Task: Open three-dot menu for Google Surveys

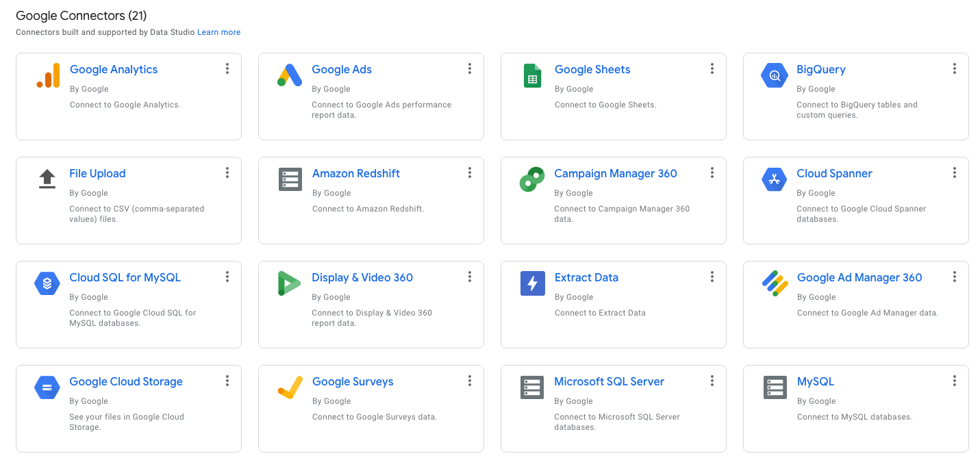Action: [x=470, y=381]
